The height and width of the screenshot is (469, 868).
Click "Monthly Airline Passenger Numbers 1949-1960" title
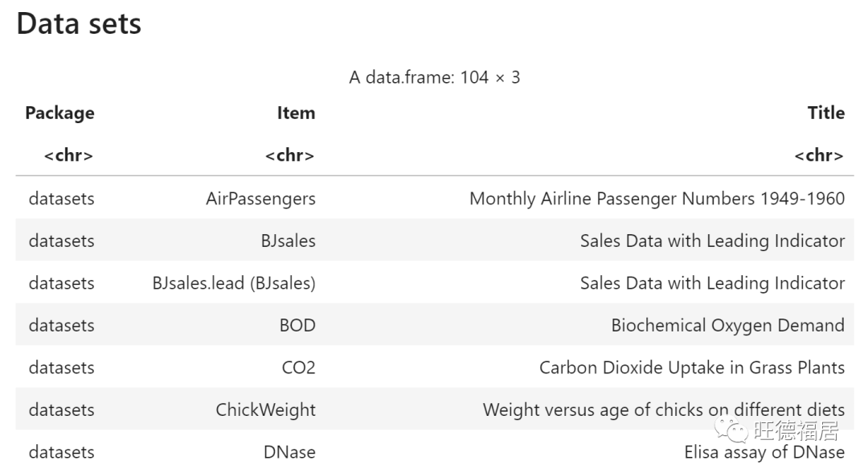coord(657,199)
